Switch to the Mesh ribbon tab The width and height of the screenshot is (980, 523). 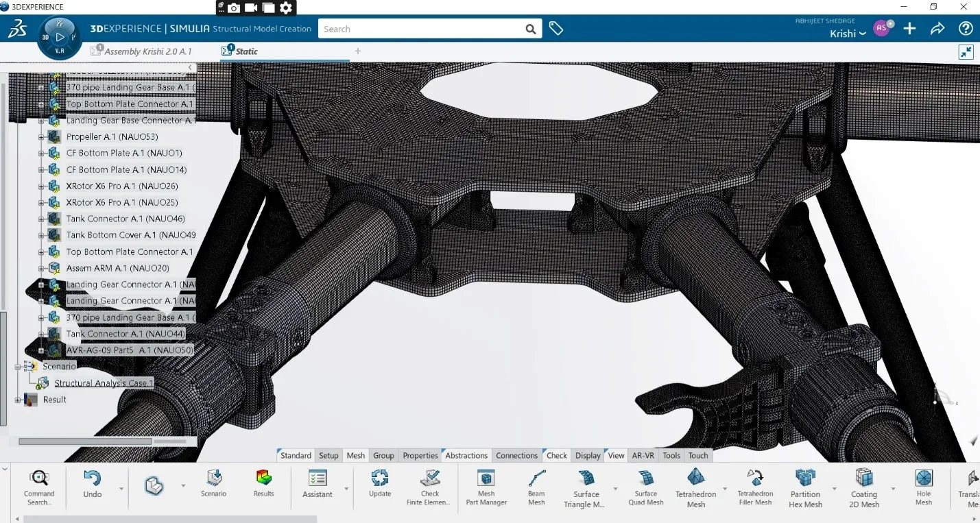(x=355, y=454)
